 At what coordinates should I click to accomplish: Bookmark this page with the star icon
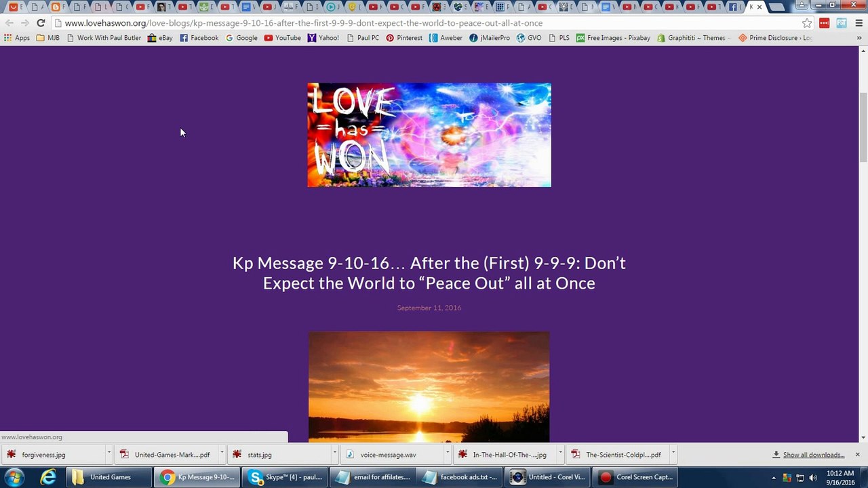[x=807, y=23]
